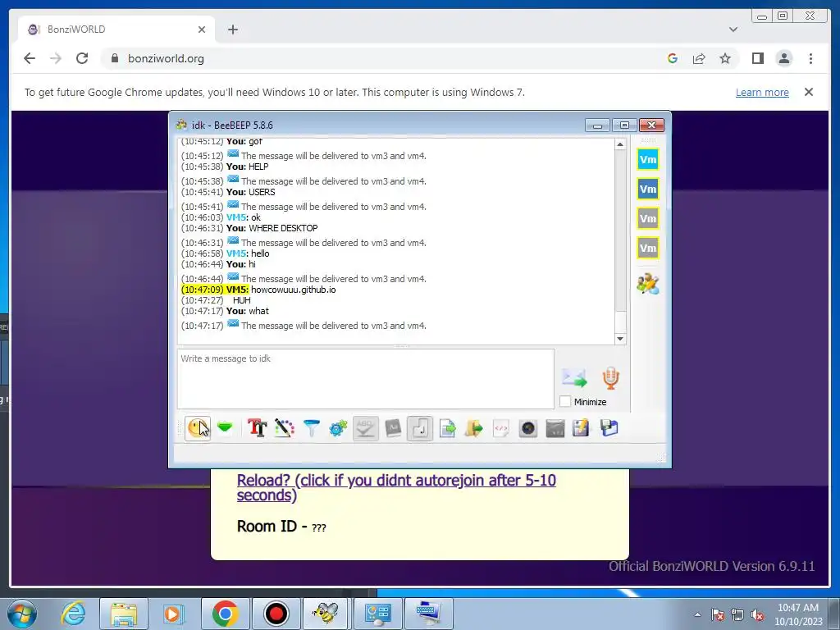This screenshot has width=840, height=630.
Task: Click the Google icon in address bar
Action: pos(673,58)
